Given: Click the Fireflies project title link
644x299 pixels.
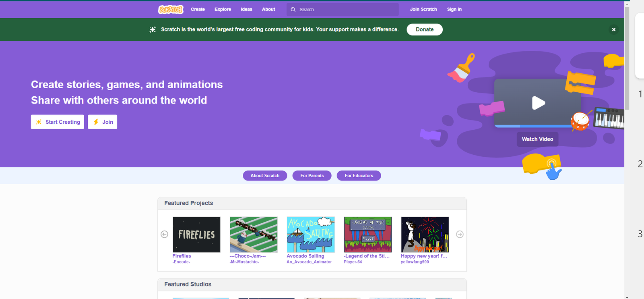Looking at the screenshot, I should coord(182,256).
